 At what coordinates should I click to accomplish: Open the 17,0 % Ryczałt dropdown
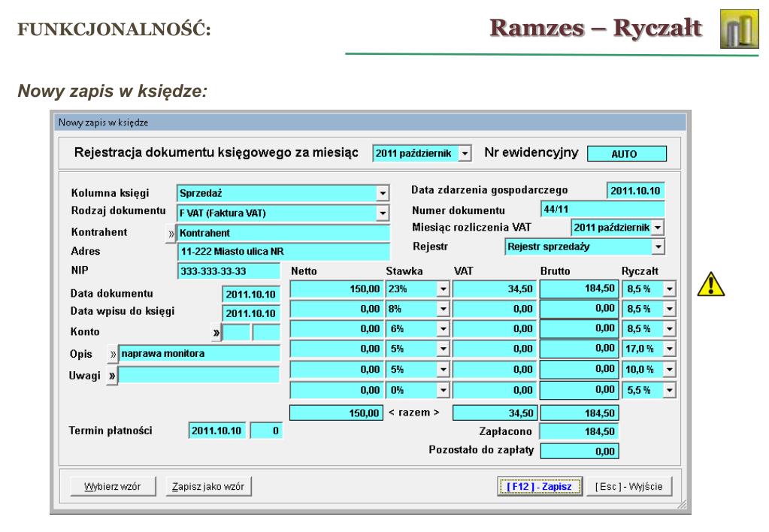coord(670,349)
